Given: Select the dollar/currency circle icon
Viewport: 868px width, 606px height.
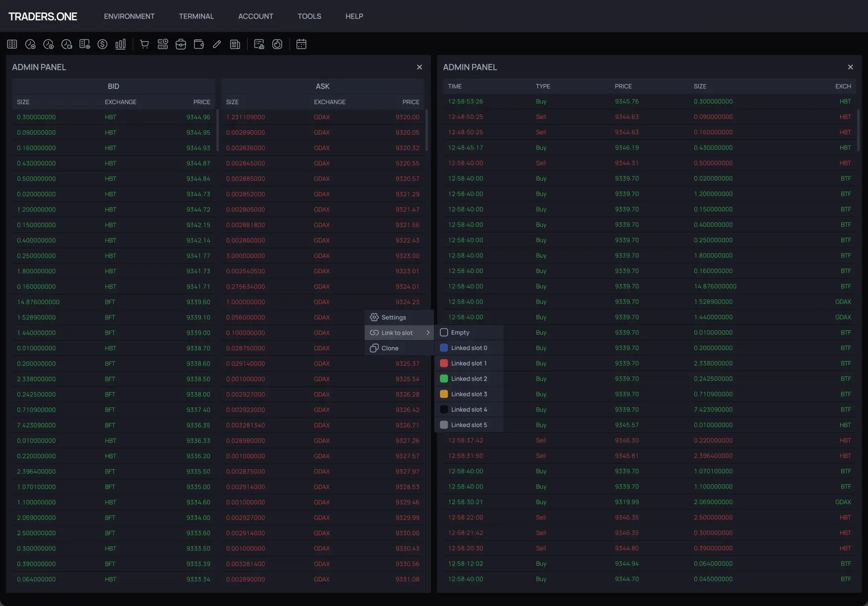Looking at the screenshot, I should (x=102, y=44).
